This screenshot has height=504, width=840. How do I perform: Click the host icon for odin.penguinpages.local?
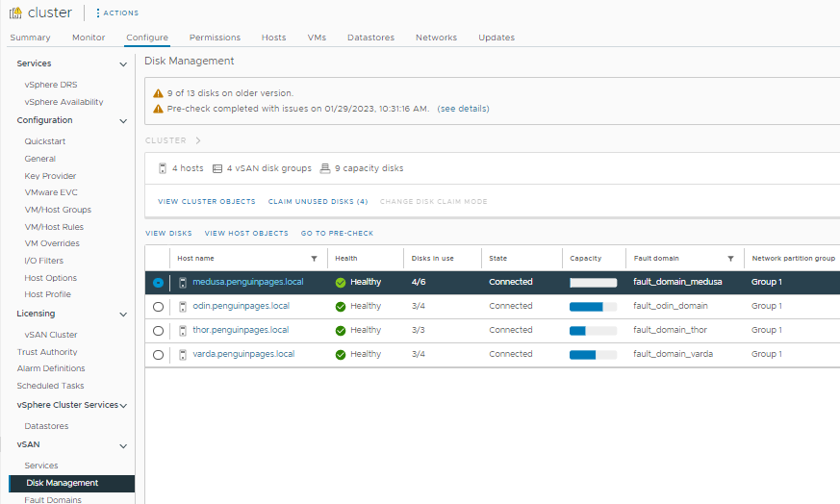(x=183, y=307)
